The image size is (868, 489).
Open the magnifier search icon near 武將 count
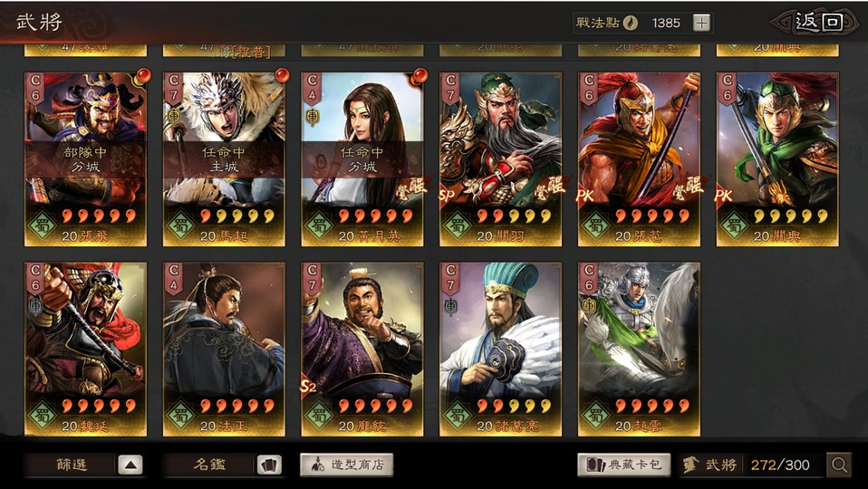839,465
